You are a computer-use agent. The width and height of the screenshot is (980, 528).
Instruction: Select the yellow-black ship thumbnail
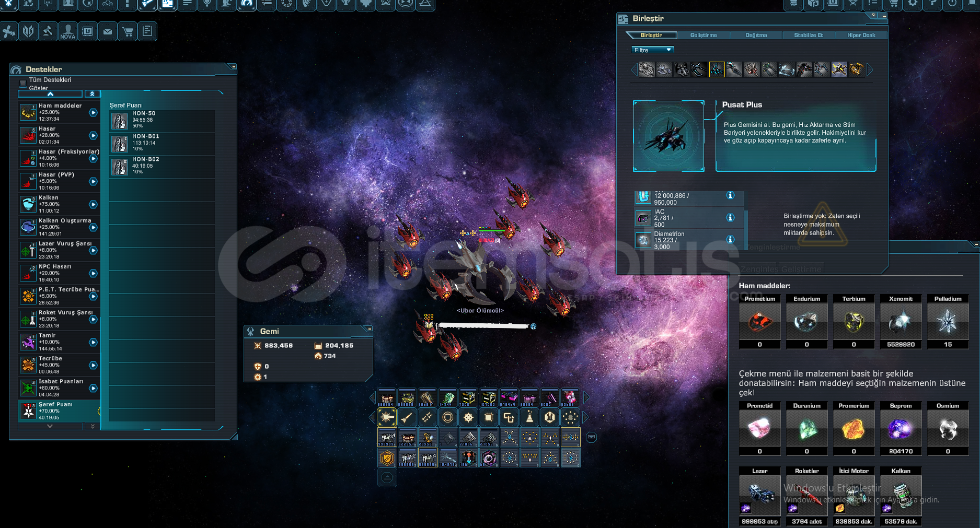coord(839,69)
